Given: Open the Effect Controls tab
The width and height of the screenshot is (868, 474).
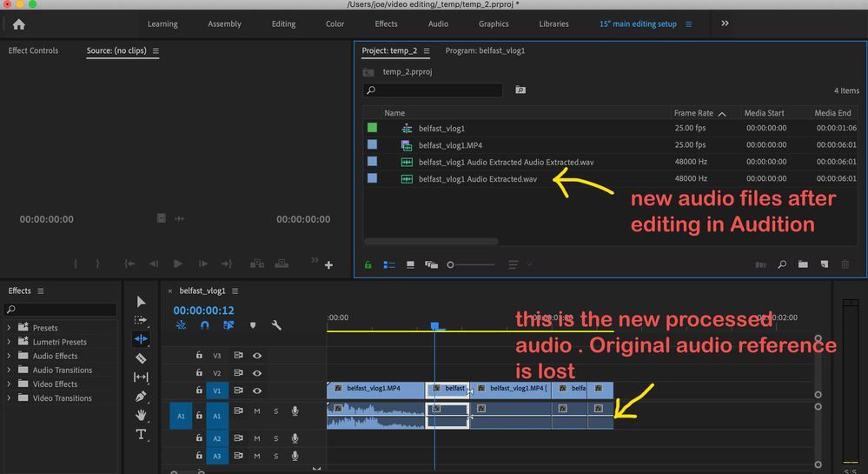Looking at the screenshot, I should tap(33, 50).
